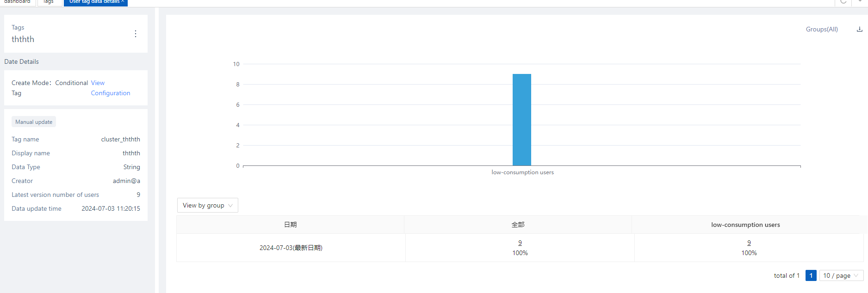Change the 10 / page size selector
Screen dimensions: 868x293
(841, 275)
